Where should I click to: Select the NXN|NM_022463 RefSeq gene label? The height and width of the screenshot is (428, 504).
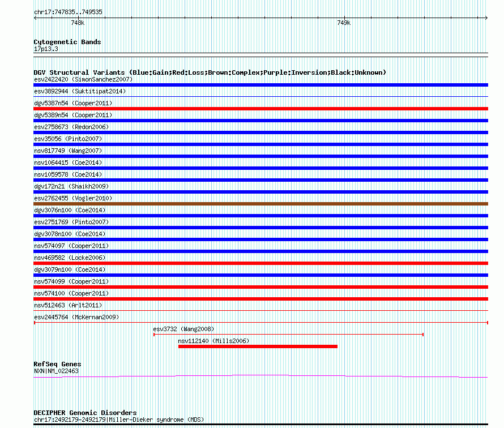(x=56, y=371)
